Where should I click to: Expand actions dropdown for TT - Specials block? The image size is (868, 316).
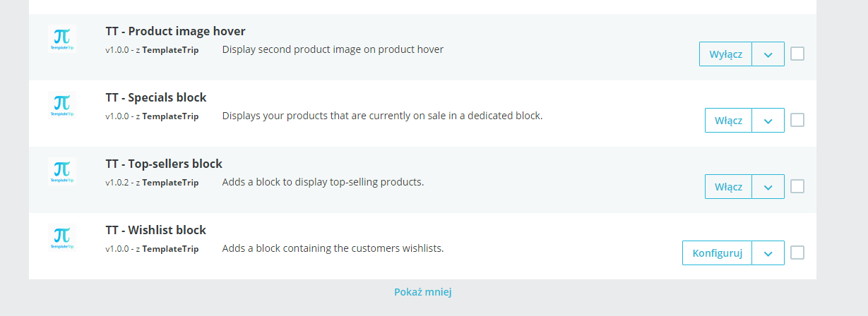point(768,121)
